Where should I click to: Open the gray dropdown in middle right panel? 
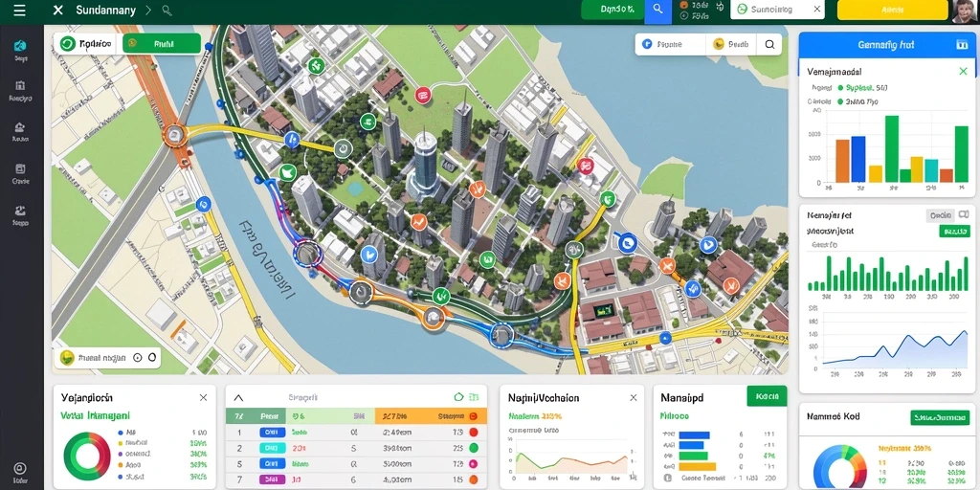coord(941,215)
